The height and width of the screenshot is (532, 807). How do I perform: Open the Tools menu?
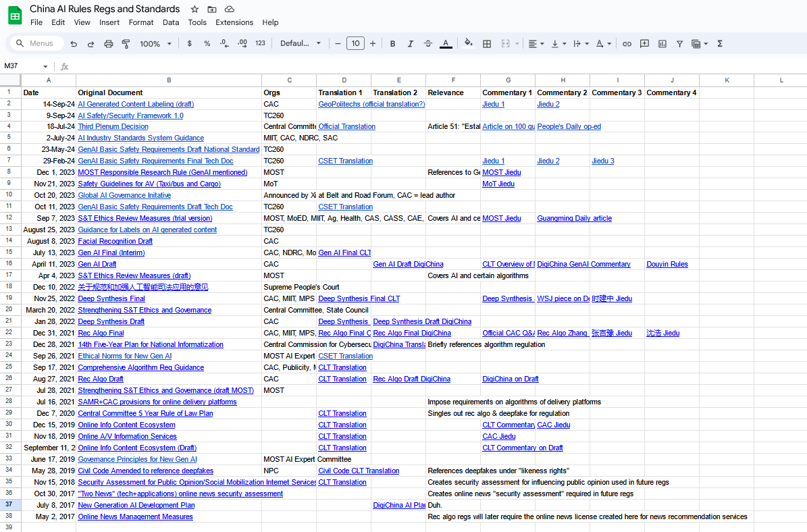pyautogui.click(x=197, y=23)
